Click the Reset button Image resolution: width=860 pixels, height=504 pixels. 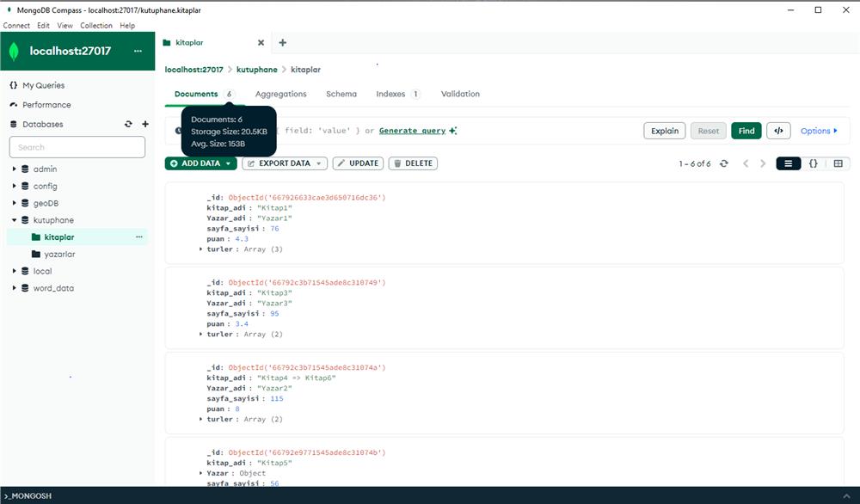708,131
